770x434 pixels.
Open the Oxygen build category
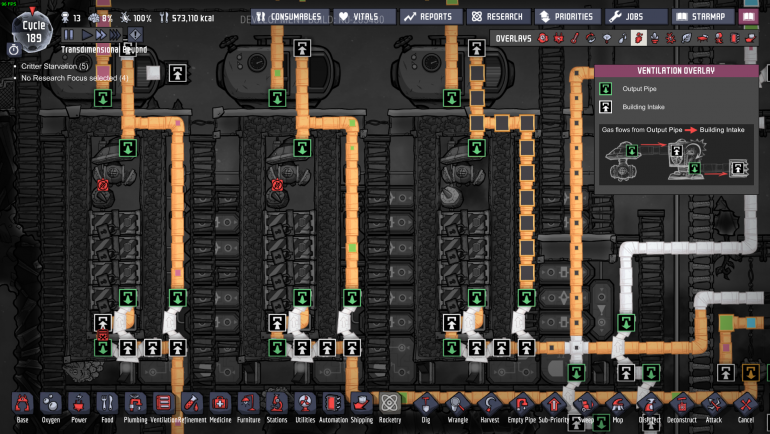point(51,408)
